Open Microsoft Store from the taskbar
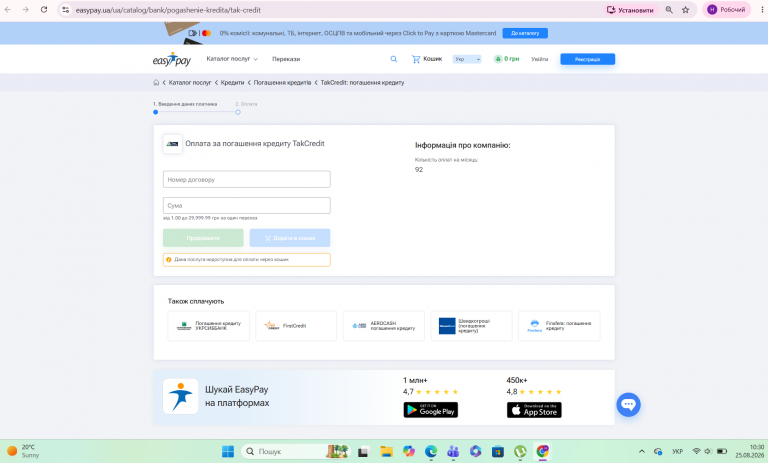 (x=498, y=451)
